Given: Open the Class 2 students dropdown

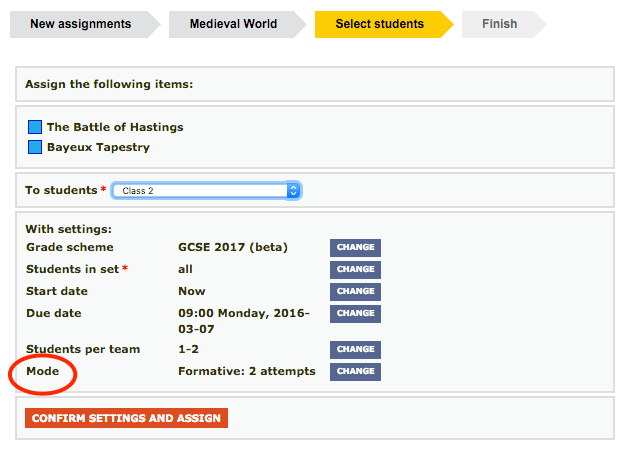Looking at the screenshot, I should 206,190.
